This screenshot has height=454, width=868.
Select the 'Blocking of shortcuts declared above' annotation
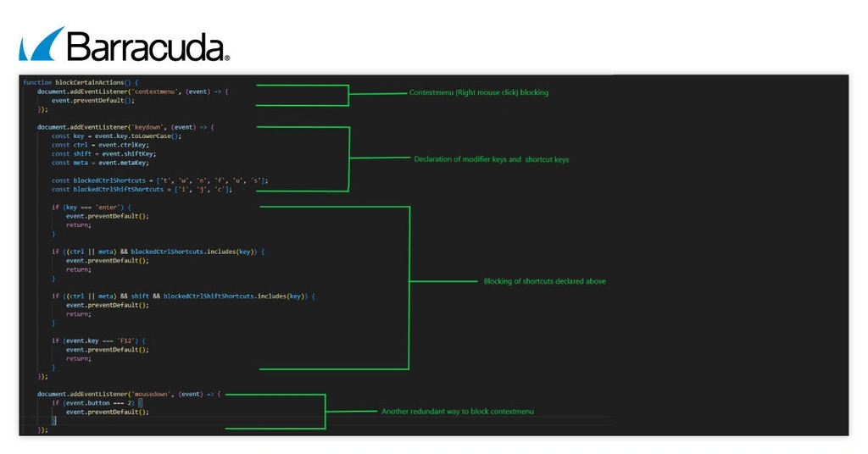pos(544,281)
